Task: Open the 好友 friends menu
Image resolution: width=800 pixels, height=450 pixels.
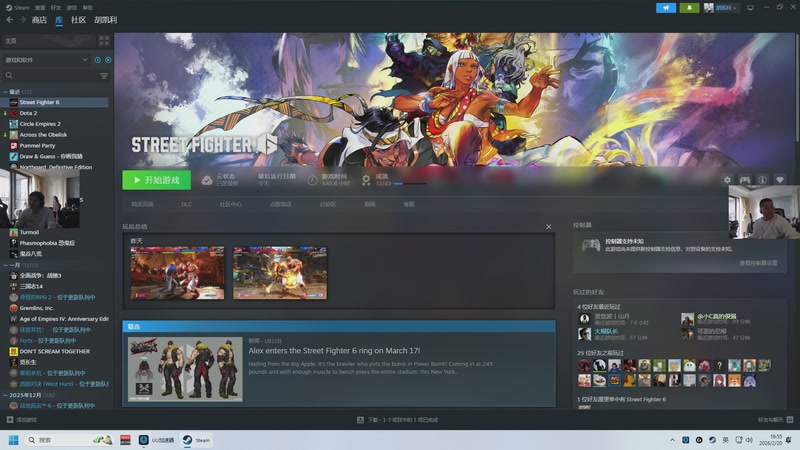Action: [x=56, y=8]
